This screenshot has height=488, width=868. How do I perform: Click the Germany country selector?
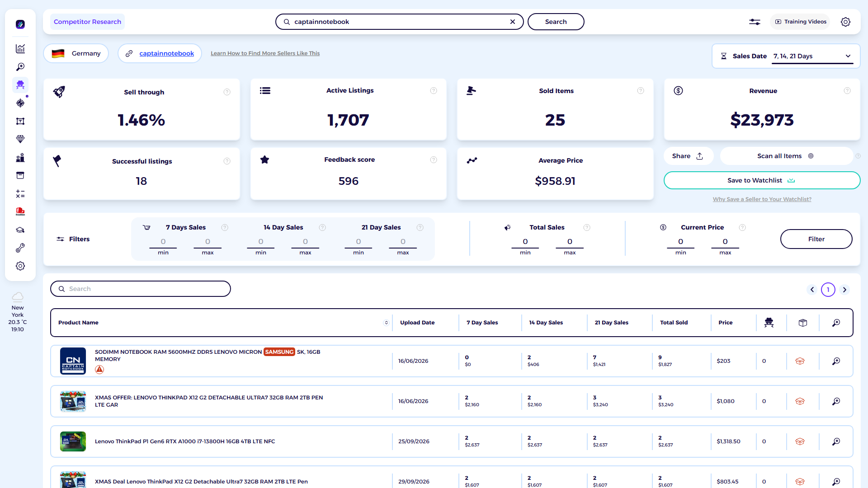tap(76, 53)
